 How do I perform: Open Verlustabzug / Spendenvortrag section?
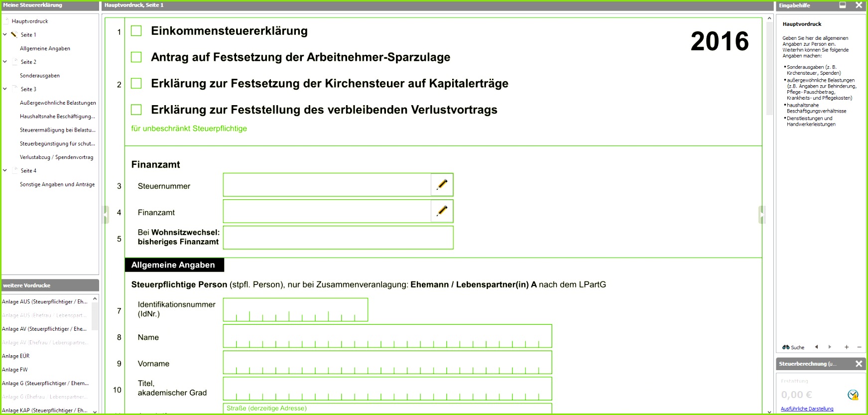[x=56, y=157]
